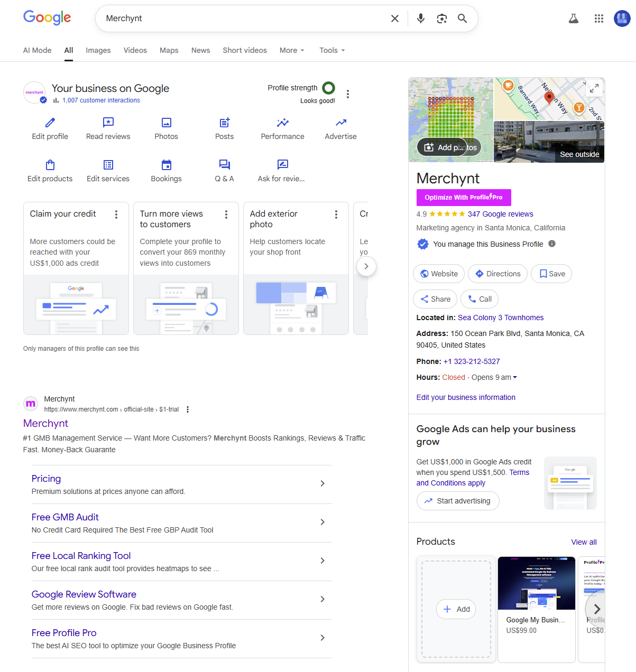Open View all products link
This screenshot has width=636, height=672.
[x=584, y=542]
